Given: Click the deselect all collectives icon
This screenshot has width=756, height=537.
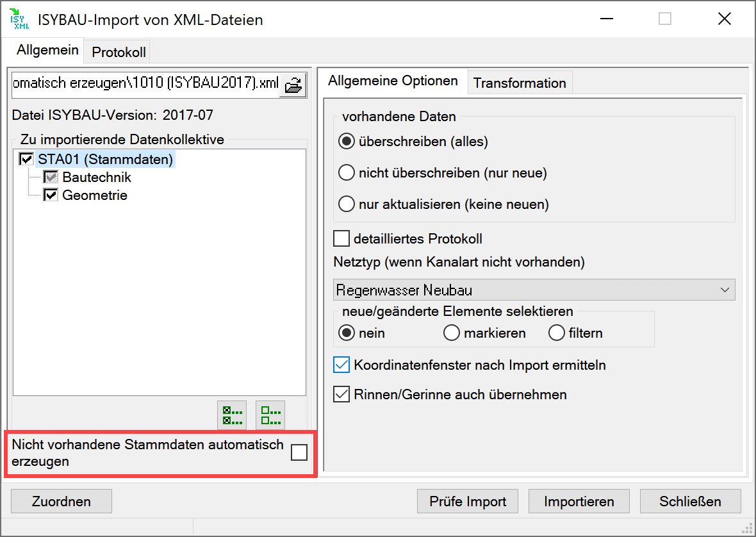Looking at the screenshot, I should click(x=270, y=415).
